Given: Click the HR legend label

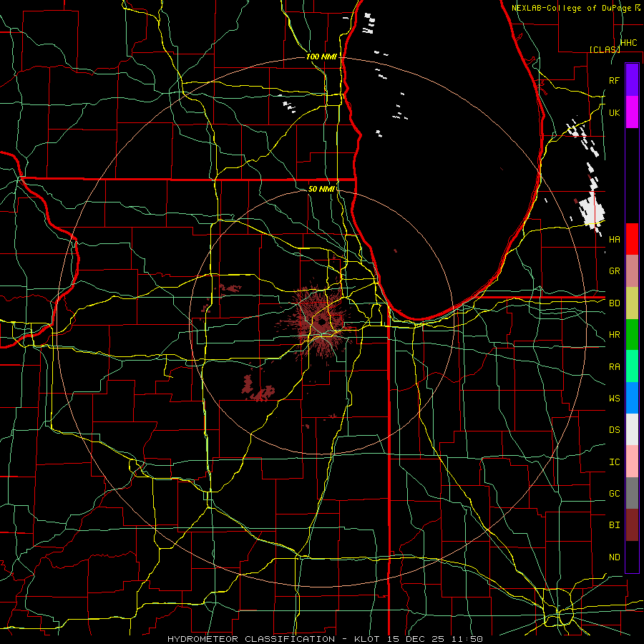Looking at the screenshot, I should pos(614,335).
